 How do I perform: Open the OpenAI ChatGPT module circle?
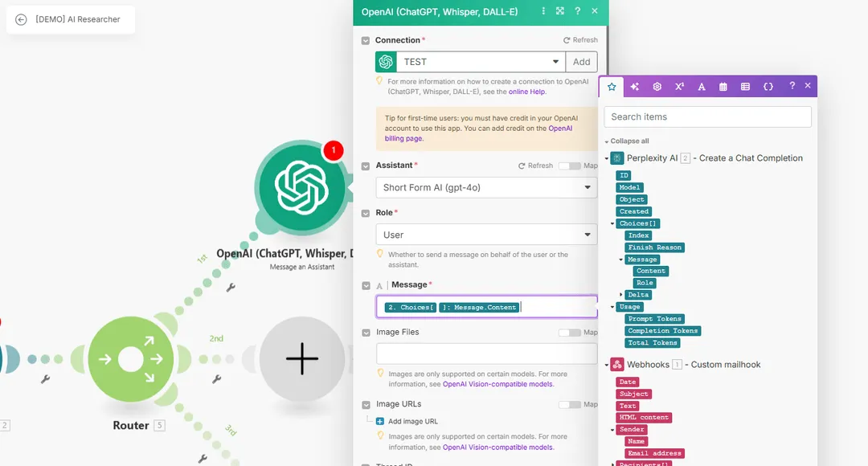pos(301,187)
